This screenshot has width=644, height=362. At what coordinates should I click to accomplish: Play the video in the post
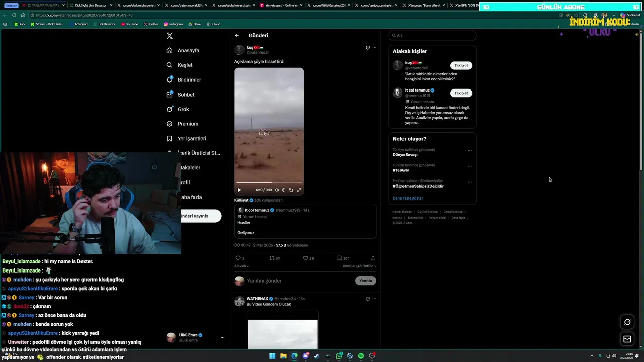click(239, 190)
